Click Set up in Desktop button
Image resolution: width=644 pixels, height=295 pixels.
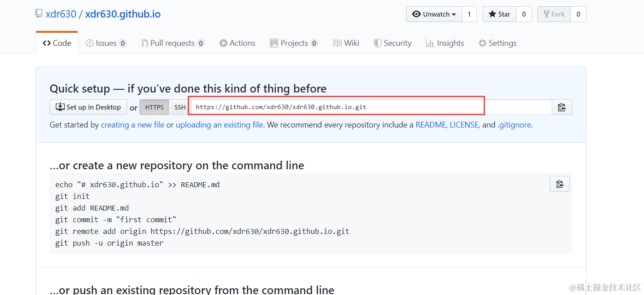pyautogui.click(x=88, y=107)
